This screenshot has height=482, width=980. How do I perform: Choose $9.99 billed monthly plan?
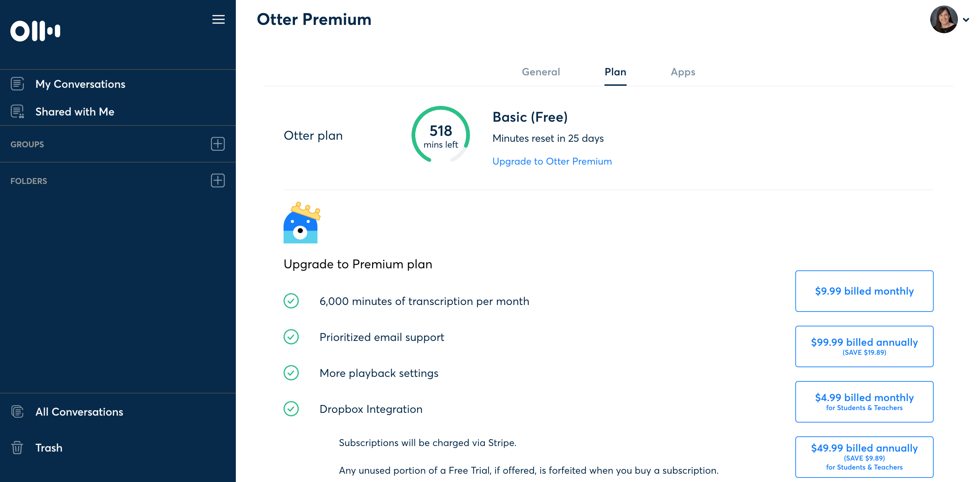864,291
